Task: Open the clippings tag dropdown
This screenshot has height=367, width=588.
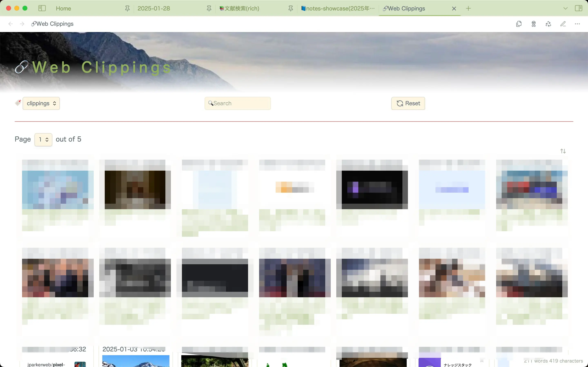Action: tap(41, 103)
